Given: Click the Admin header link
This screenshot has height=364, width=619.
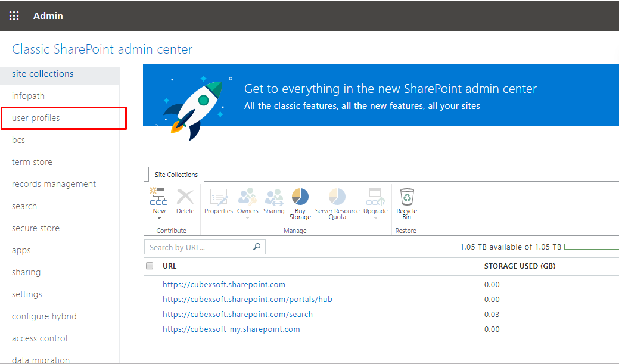Looking at the screenshot, I should [48, 16].
